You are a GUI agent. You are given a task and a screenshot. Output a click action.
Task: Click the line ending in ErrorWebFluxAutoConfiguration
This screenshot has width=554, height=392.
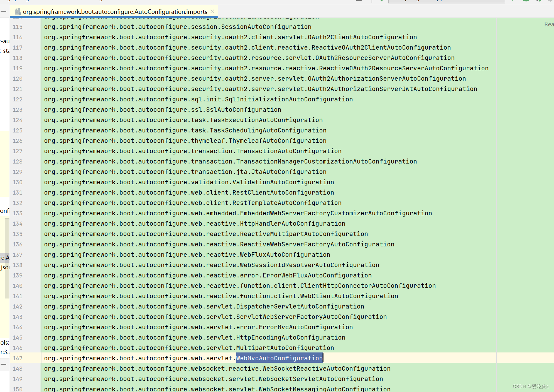coord(208,275)
